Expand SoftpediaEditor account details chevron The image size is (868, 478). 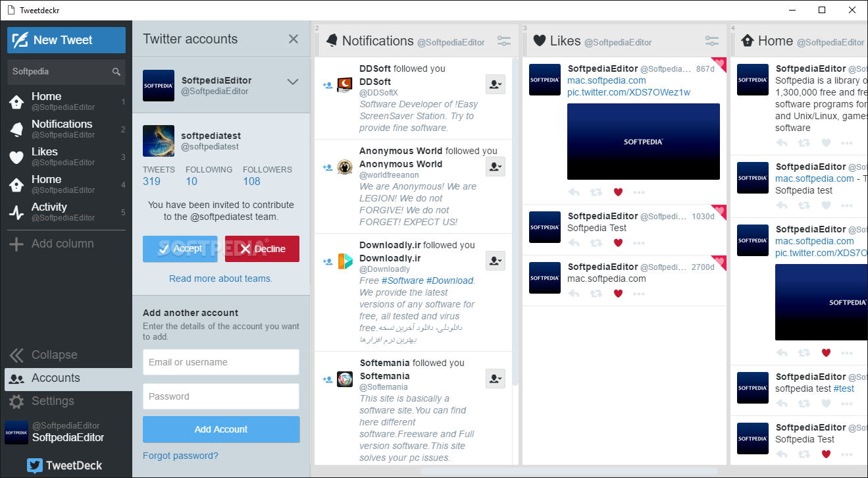pyautogui.click(x=293, y=82)
